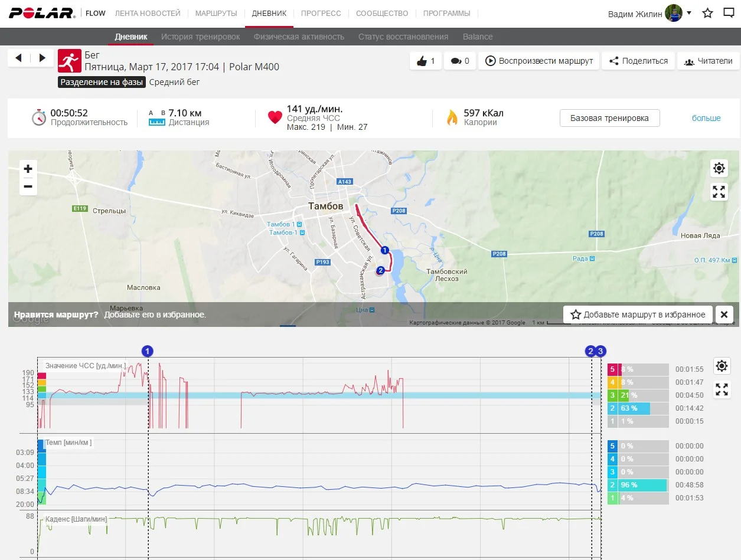Expand more details with 'больше' link
This screenshot has height=560, width=741.
pos(706,118)
